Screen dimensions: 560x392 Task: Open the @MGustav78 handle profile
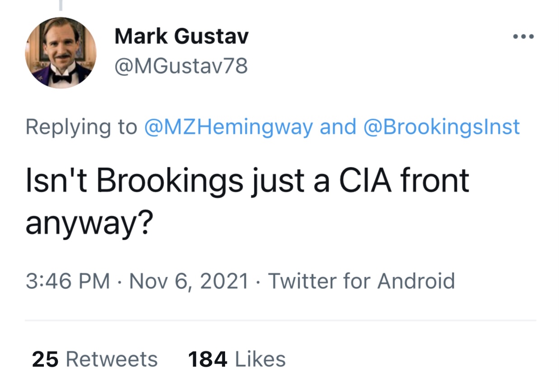181,66
